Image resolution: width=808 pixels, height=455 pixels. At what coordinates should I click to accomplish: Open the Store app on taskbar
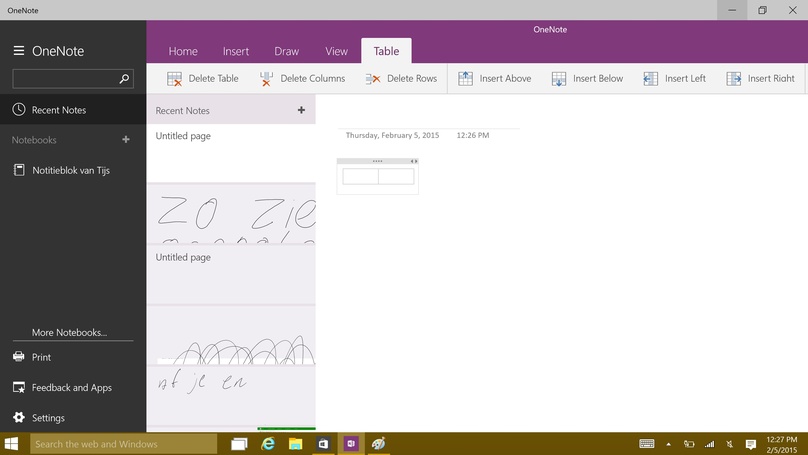(323, 444)
